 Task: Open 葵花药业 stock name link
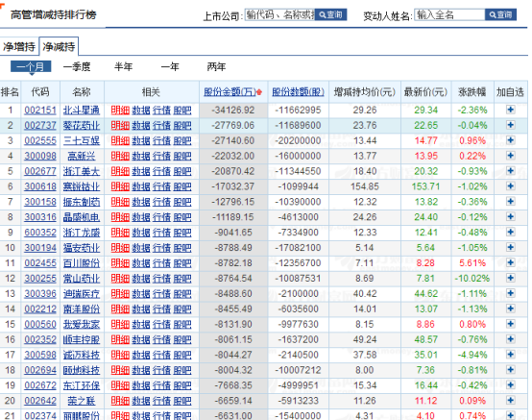[82, 125]
